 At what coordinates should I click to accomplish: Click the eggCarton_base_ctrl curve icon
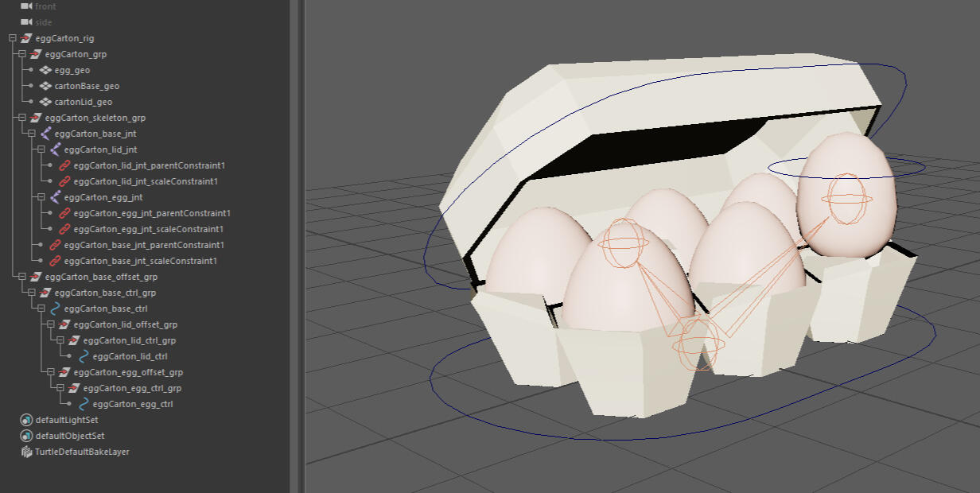point(55,309)
